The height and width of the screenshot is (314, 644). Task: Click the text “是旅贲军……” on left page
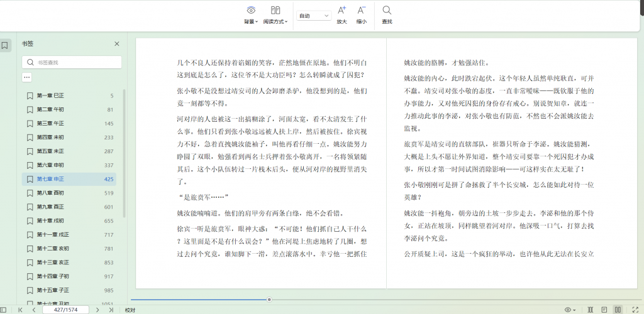203,197
